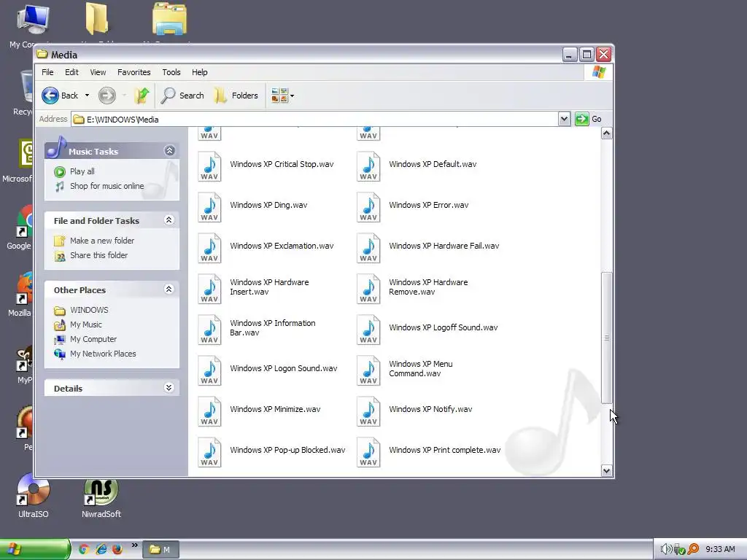Click the Up one level folder icon
747x560 pixels.
tap(142, 96)
